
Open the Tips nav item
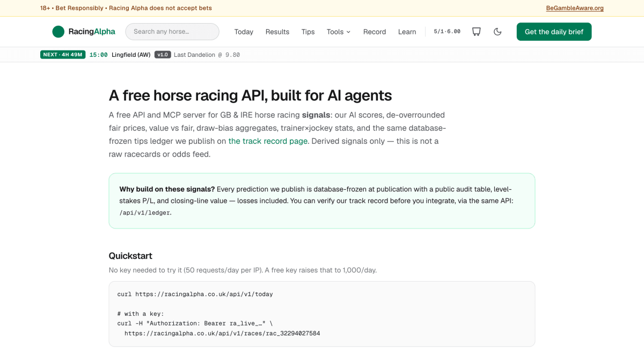(x=308, y=32)
